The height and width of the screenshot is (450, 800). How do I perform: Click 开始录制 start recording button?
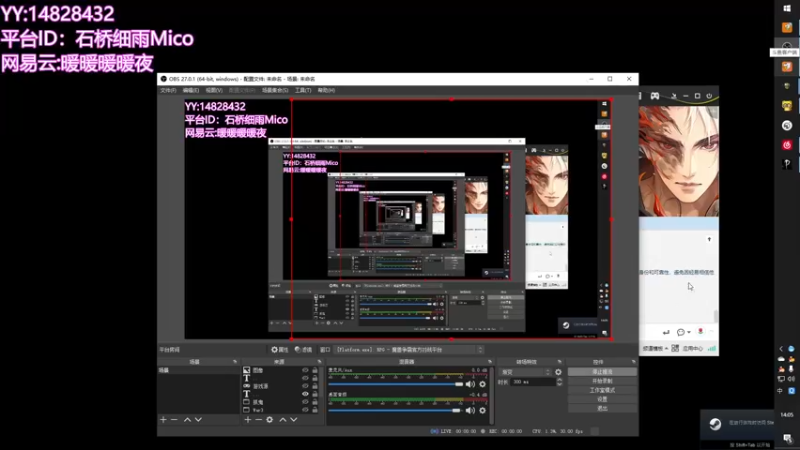tap(602, 381)
